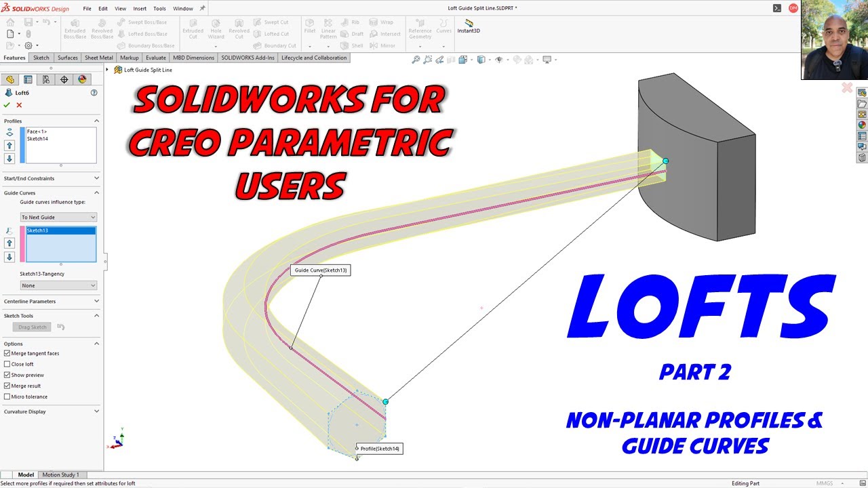This screenshot has width=868, height=488.
Task: Click the Instant3D toolbar icon
Action: pos(469,26)
